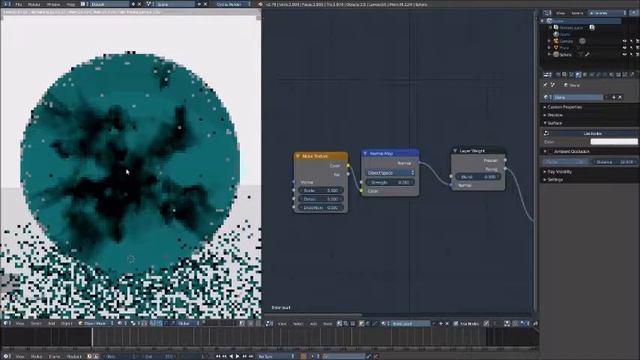
Task: Open the Marker menu in timeline
Action: point(36,356)
